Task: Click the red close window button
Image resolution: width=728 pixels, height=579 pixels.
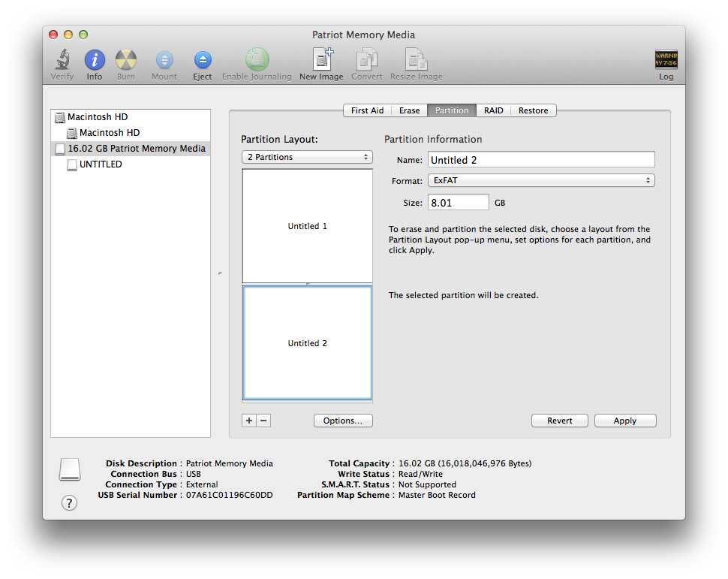Action: (x=53, y=35)
